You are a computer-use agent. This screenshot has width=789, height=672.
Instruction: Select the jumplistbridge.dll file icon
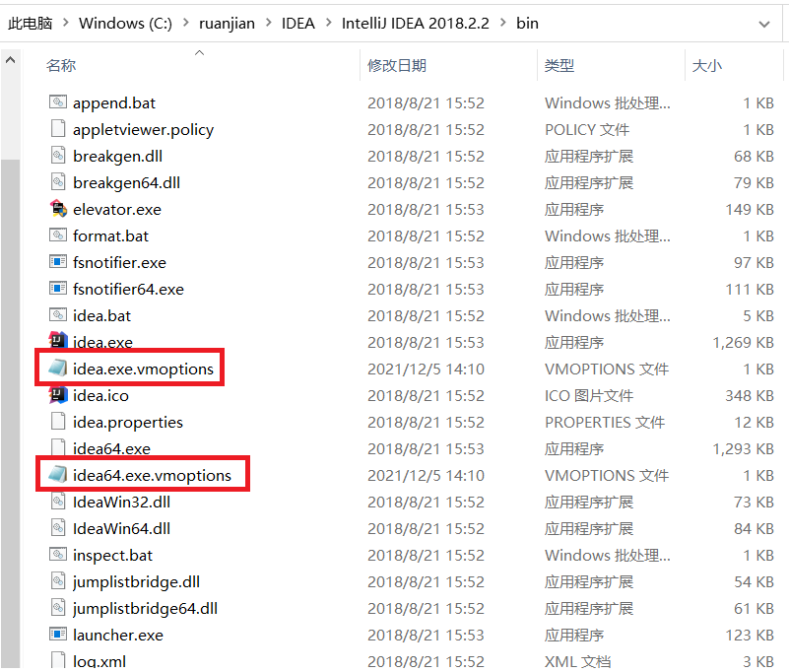pyautogui.click(x=58, y=581)
